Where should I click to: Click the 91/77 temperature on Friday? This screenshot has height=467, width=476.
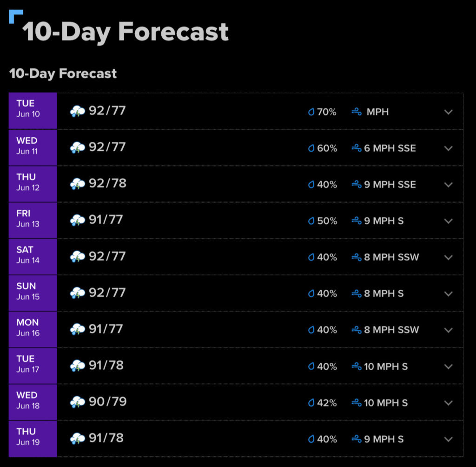(x=106, y=220)
